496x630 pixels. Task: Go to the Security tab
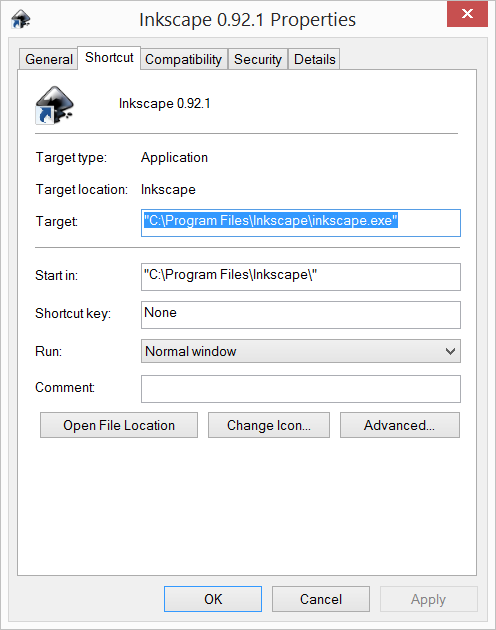pos(258,59)
